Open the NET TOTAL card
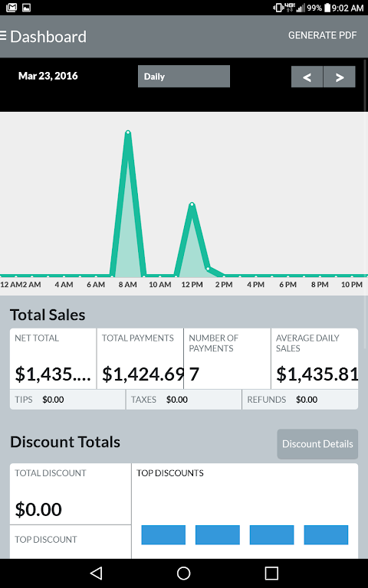The image size is (368, 588). [53, 359]
